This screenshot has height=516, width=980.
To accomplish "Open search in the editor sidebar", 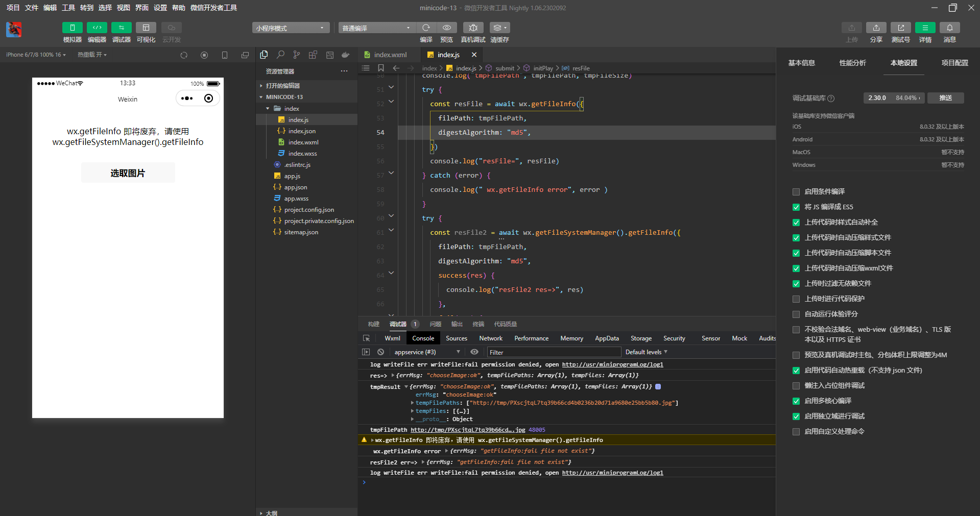I will coord(280,55).
